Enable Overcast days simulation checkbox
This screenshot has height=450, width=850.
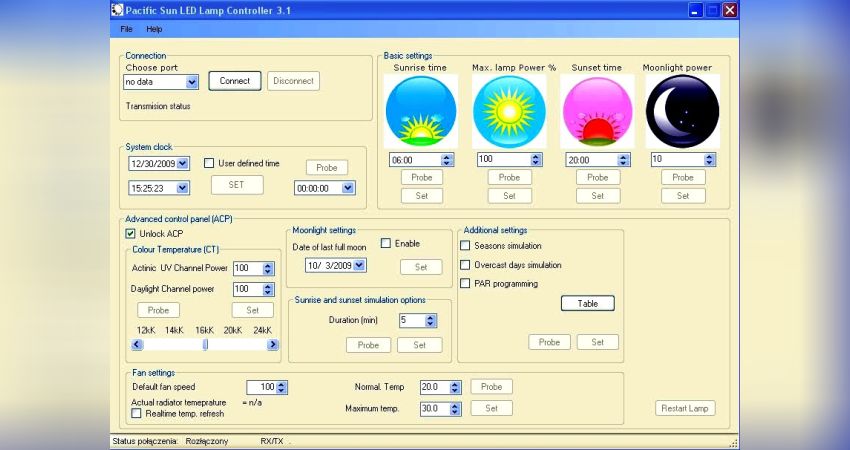(x=465, y=265)
